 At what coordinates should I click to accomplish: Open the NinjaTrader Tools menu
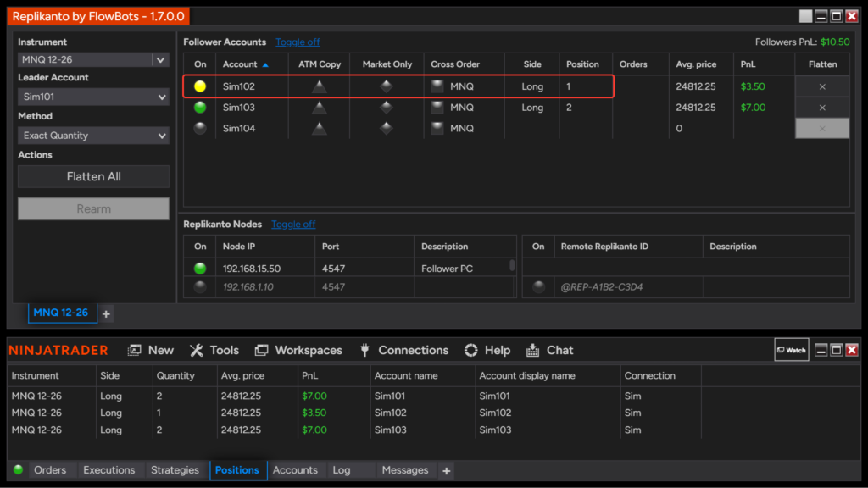pos(214,350)
